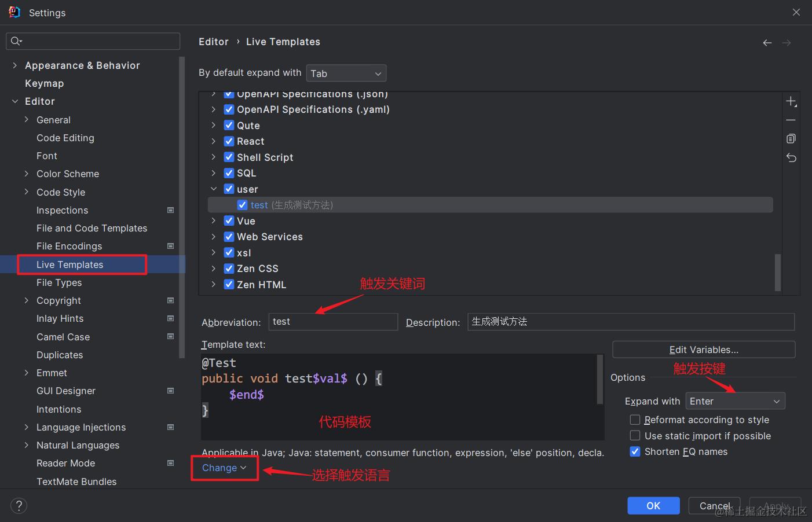Open the TextMate Bundles settings page
Viewport: 812px width, 522px height.
pyautogui.click(x=76, y=481)
